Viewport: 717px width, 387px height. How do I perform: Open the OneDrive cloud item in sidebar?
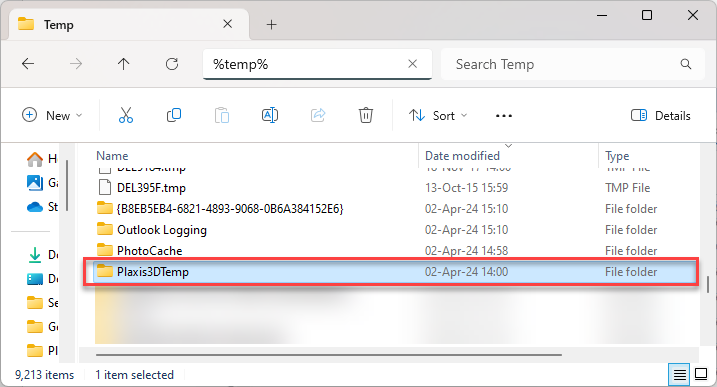click(42, 207)
